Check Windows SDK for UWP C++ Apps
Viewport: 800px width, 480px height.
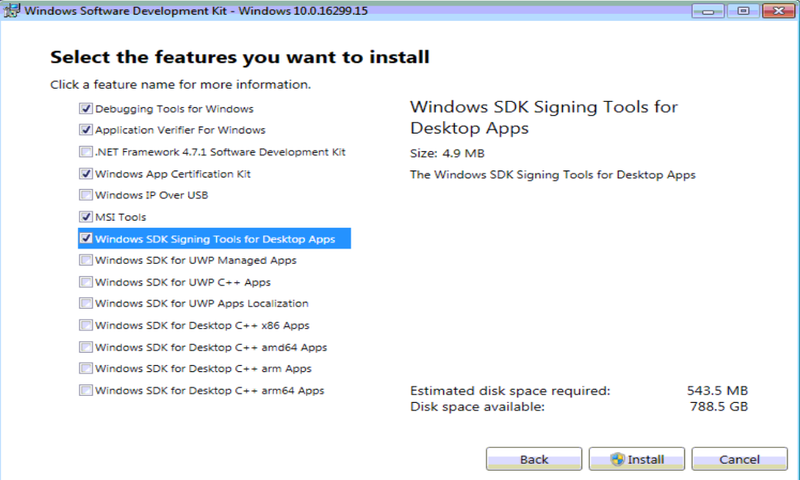(86, 282)
